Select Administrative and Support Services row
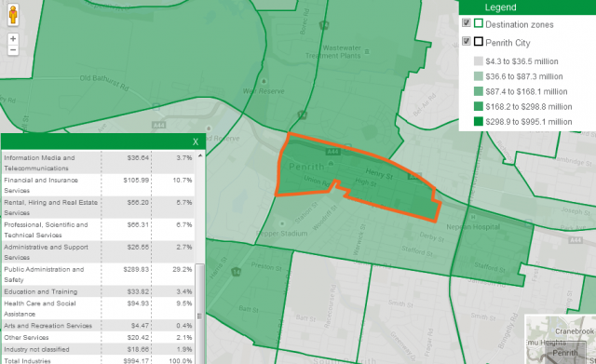 (x=98, y=252)
